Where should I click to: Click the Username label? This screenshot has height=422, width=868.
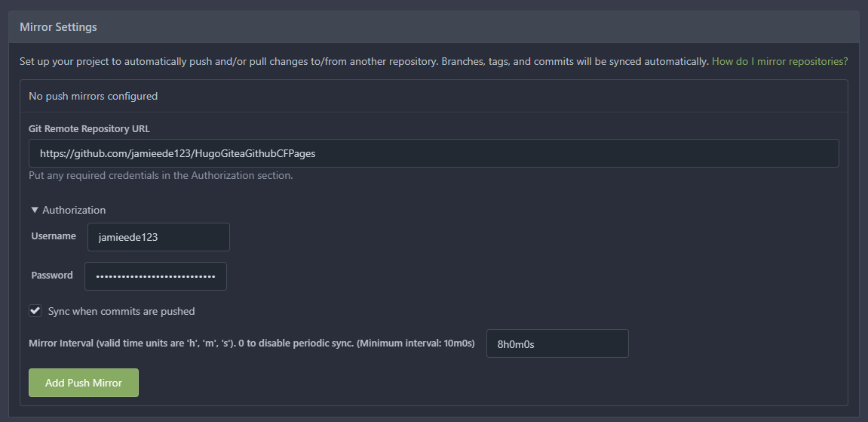click(x=54, y=236)
